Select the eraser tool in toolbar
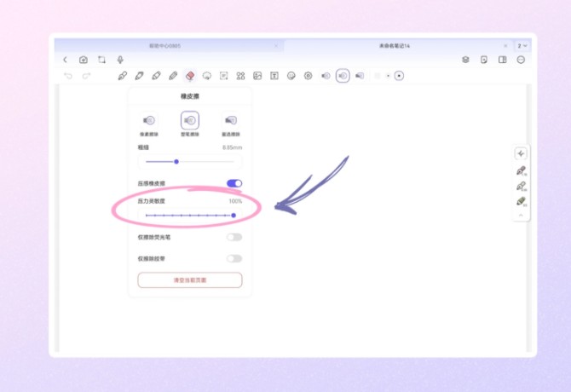This screenshot has width=571, height=392. (x=189, y=76)
